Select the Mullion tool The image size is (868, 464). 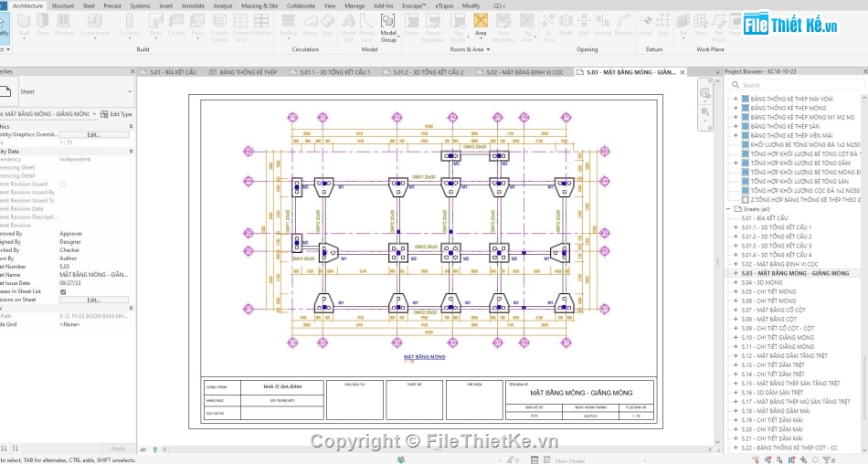[261, 25]
